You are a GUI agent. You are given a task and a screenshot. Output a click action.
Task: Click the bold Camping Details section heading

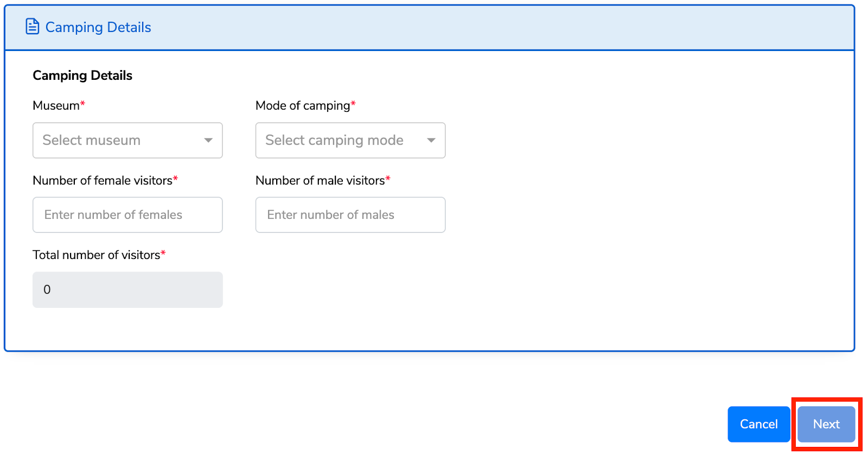tap(82, 75)
